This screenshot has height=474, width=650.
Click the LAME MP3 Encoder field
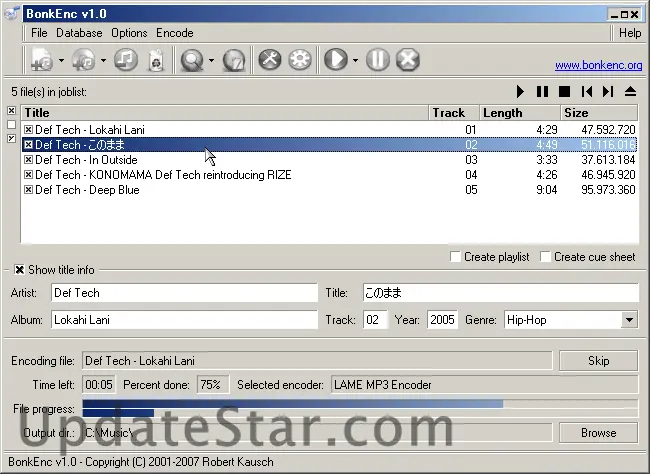485,385
